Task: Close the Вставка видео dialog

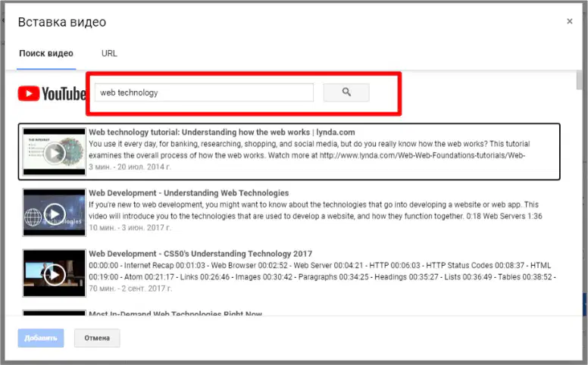Action: coord(569,21)
